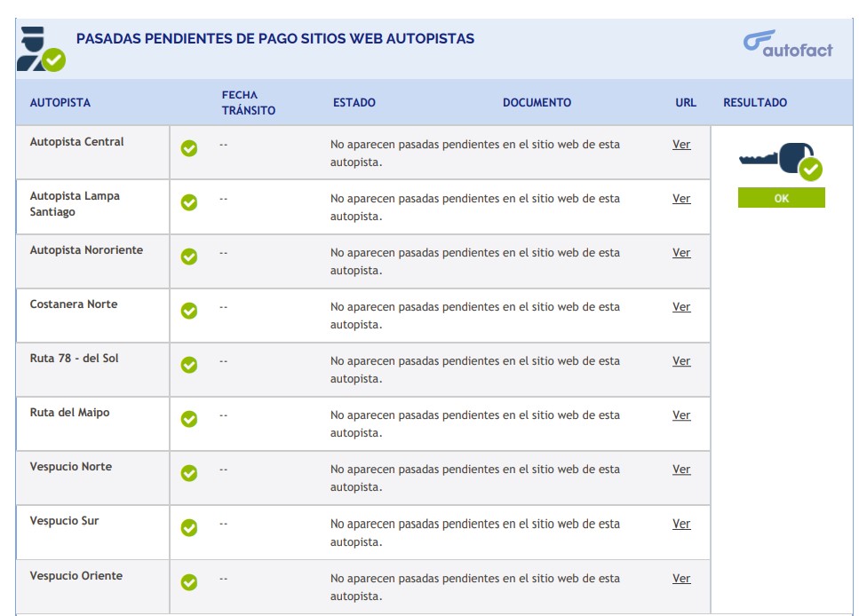This screenshot has height=616, width=859.
Task: Open the Ver link for Autopista Central
Action: click(681, 145)
